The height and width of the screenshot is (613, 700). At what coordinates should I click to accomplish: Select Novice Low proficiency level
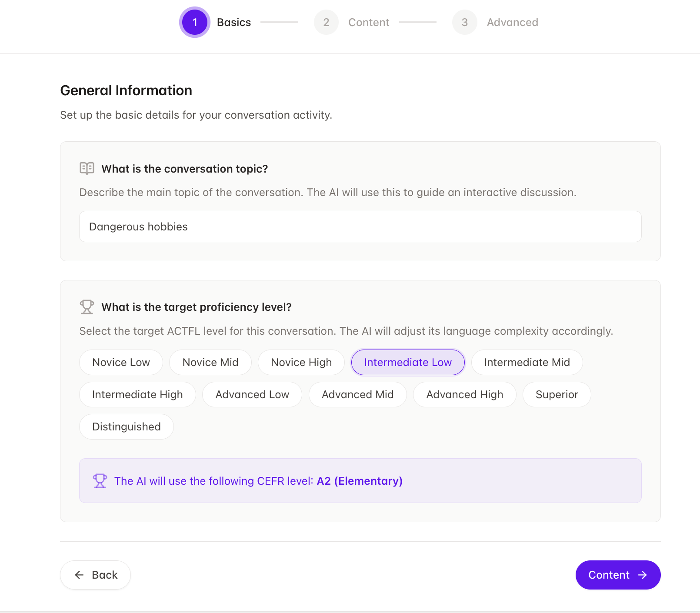click(121, 362)
